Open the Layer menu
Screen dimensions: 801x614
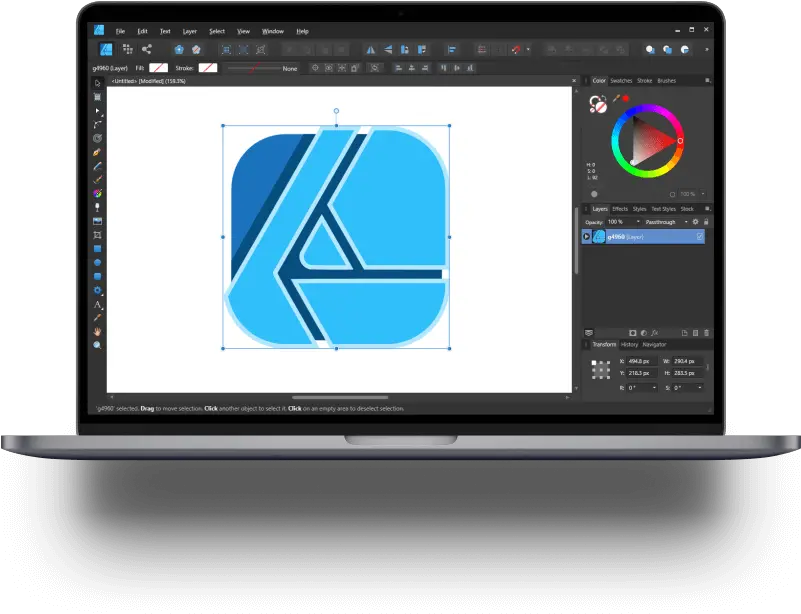[189, 30]
